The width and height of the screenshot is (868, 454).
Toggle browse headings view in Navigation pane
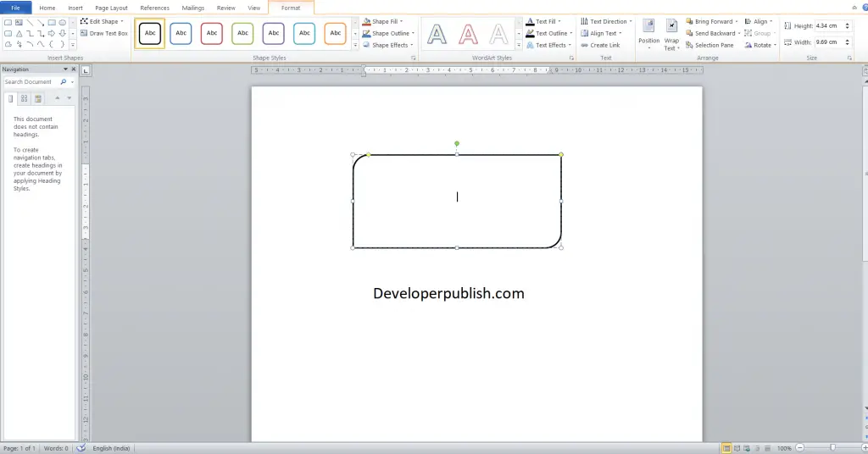[x=10, y=98]
